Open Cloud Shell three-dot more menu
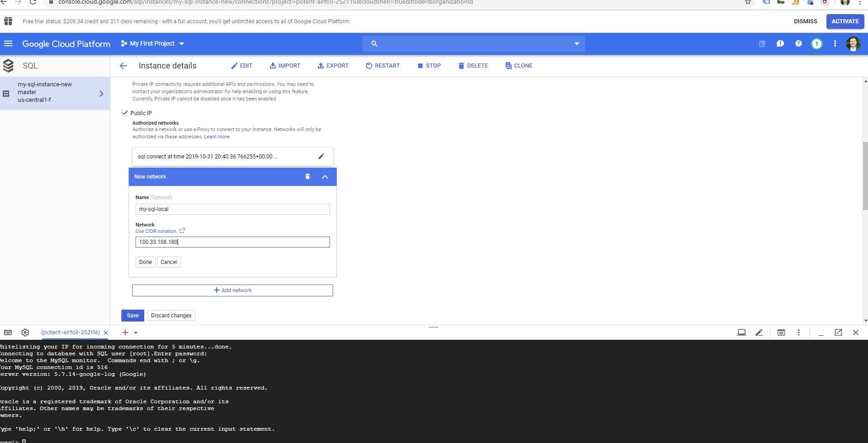The height and width of the screenshot is (443, 868). click(x=799, y=332)
